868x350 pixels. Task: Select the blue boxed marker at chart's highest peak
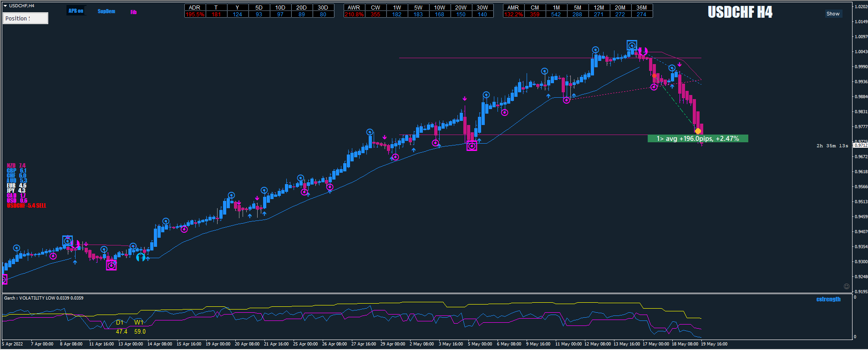click(632, 45)
